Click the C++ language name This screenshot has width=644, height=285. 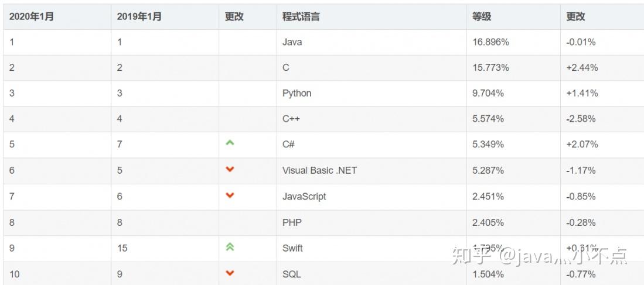point(291,119)
